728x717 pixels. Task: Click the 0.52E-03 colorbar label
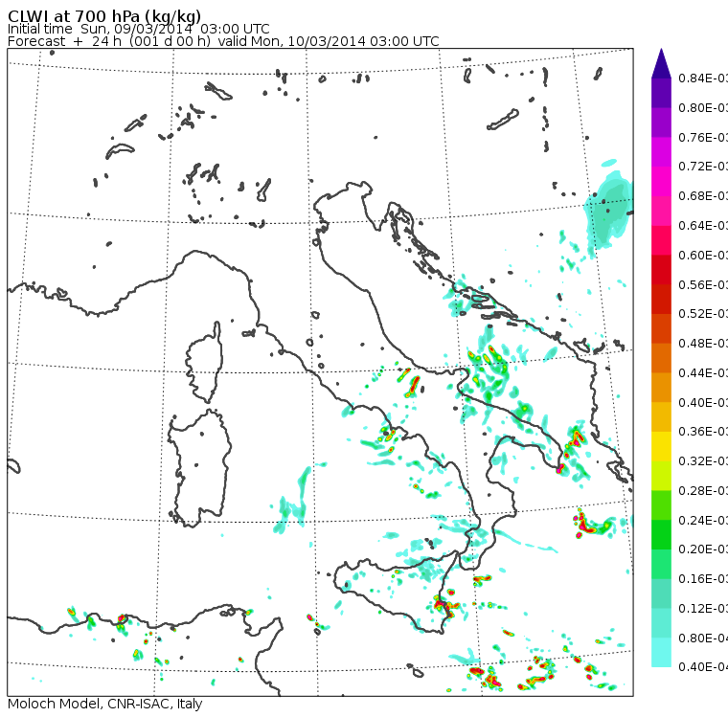(x=703, y=314)
